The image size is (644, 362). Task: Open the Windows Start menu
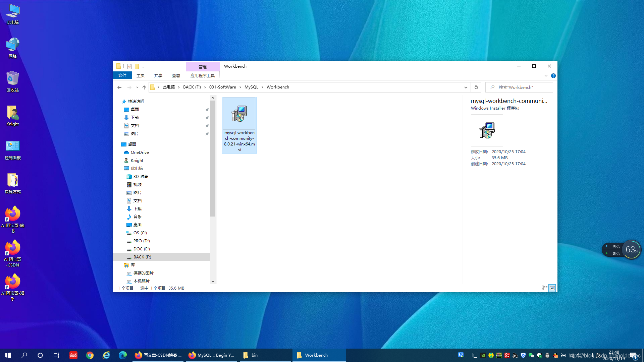tap(8, 355)
